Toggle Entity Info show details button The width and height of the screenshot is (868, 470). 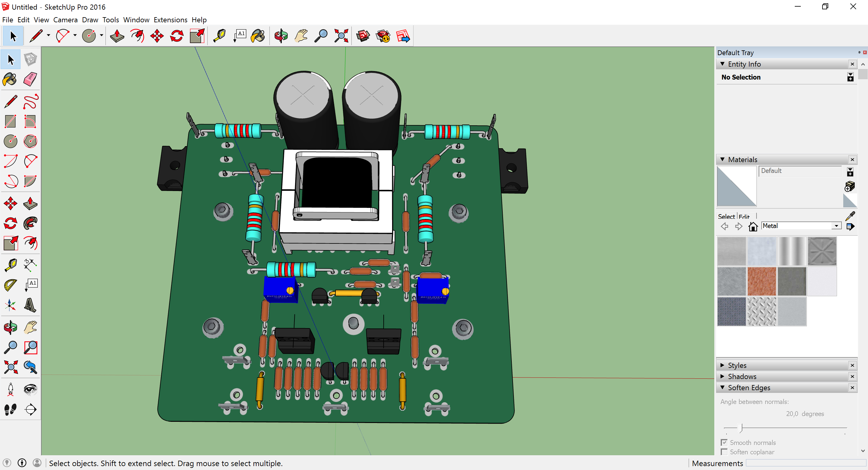[851, 77]
